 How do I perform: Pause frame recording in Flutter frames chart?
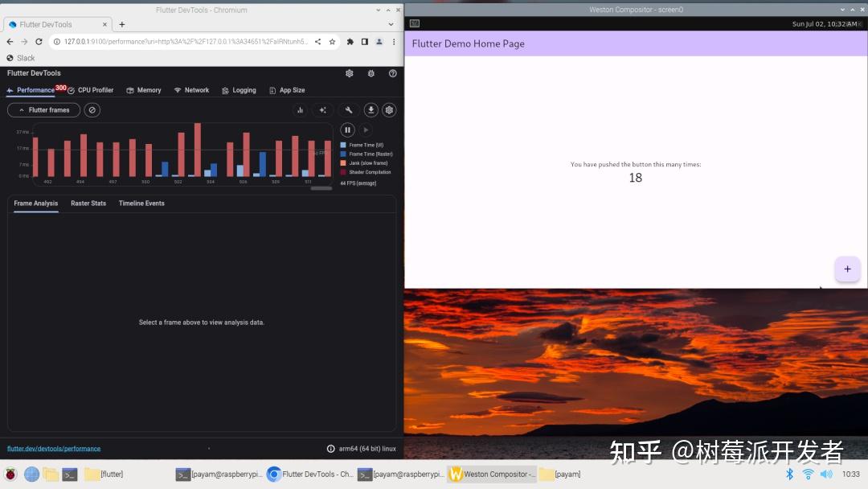pos(347,129)
